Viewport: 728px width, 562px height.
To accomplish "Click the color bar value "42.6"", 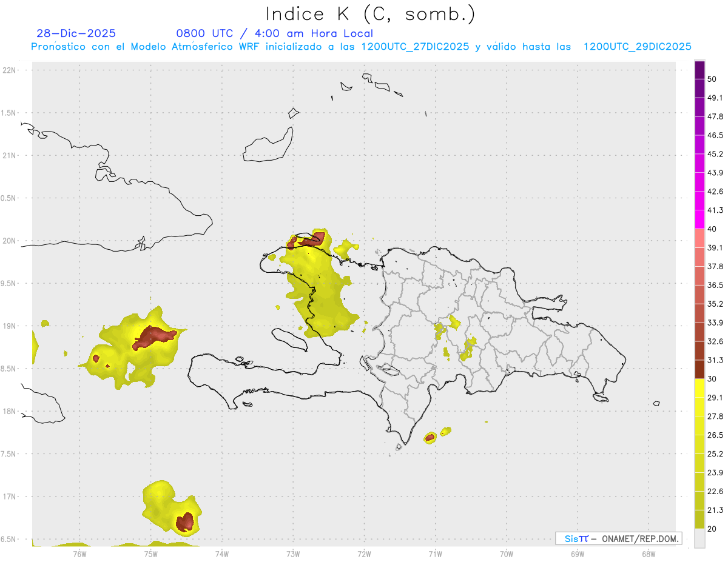I will 715,192.
